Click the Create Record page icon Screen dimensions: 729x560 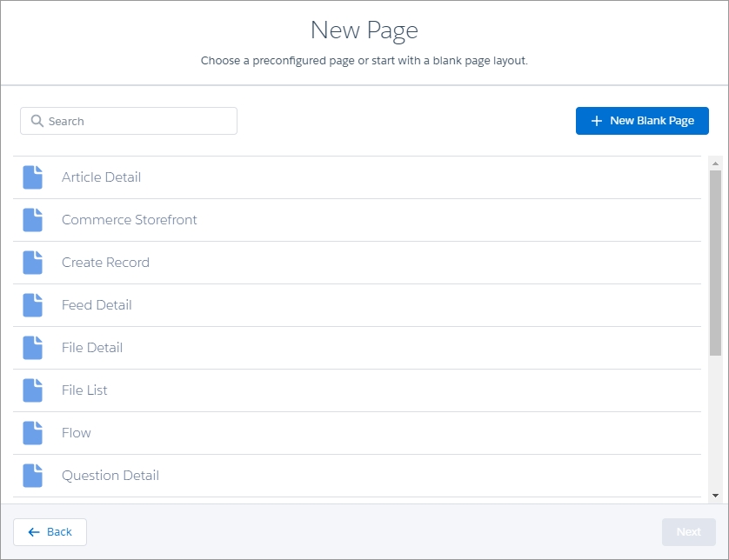(x=32, y=263)
